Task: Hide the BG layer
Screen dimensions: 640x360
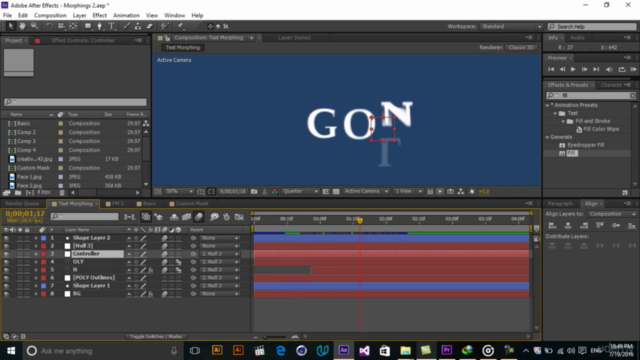Action: click(x=6, y=294)
